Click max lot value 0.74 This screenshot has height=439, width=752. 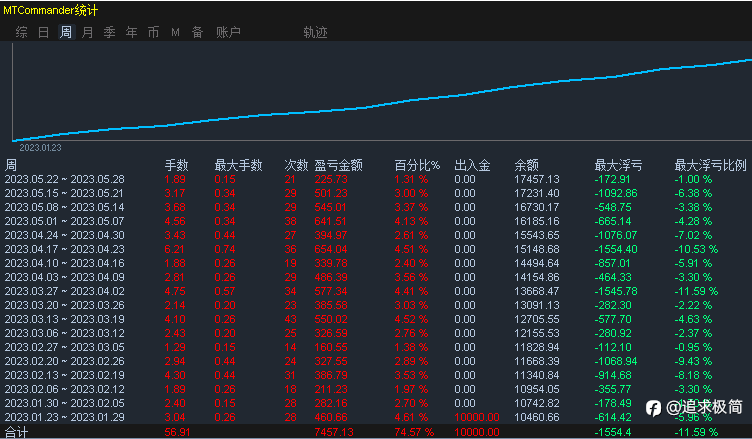(x=225, y=249)
